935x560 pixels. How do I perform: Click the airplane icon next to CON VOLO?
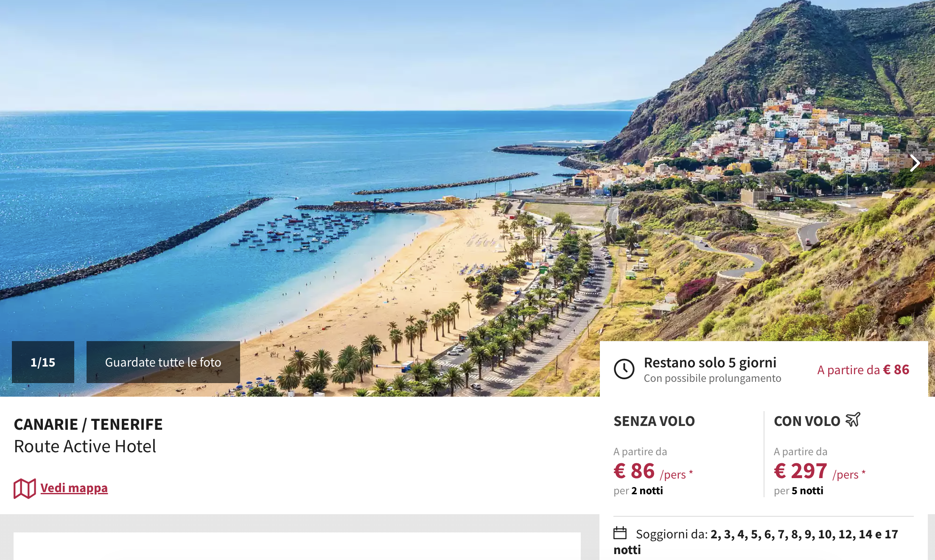tap(853, 420)
